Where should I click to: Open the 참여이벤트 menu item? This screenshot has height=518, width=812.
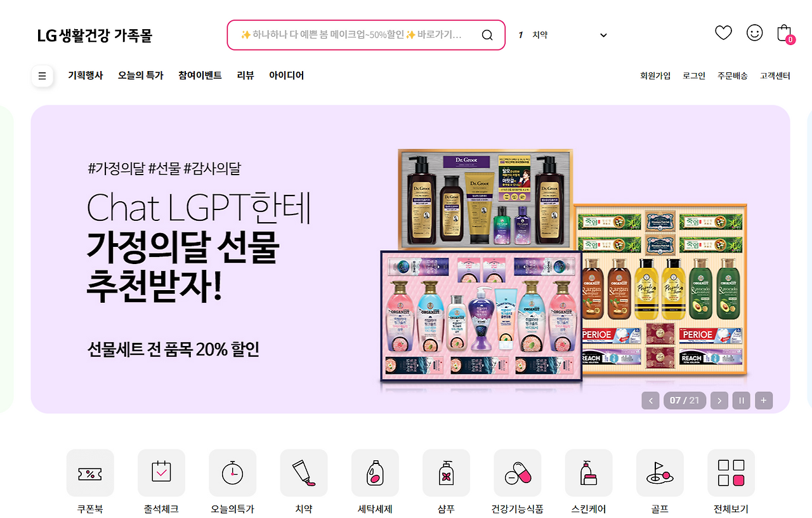coord(200,76)
